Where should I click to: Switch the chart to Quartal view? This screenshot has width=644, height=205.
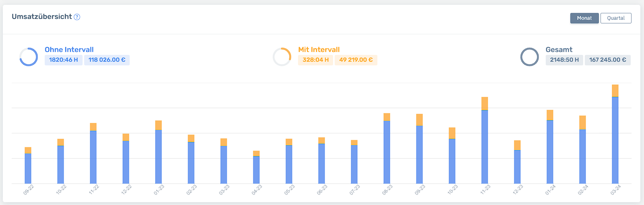click(x=615, y=18)
